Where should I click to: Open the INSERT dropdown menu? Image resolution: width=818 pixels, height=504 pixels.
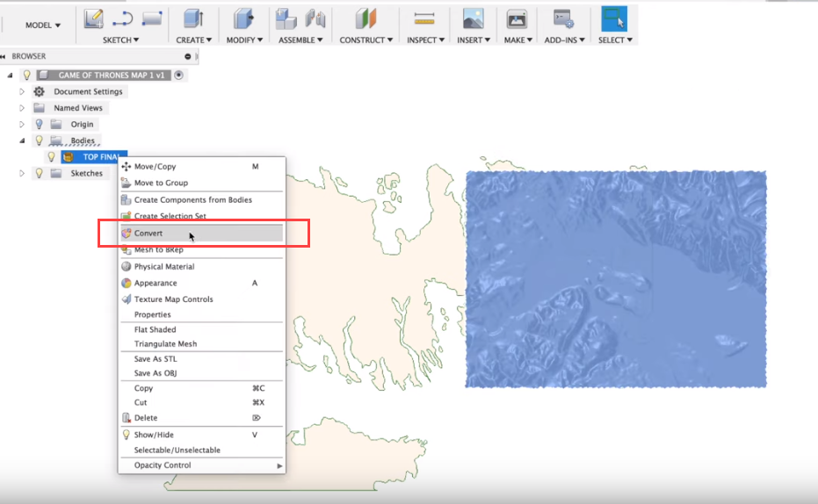click(474, 40)
